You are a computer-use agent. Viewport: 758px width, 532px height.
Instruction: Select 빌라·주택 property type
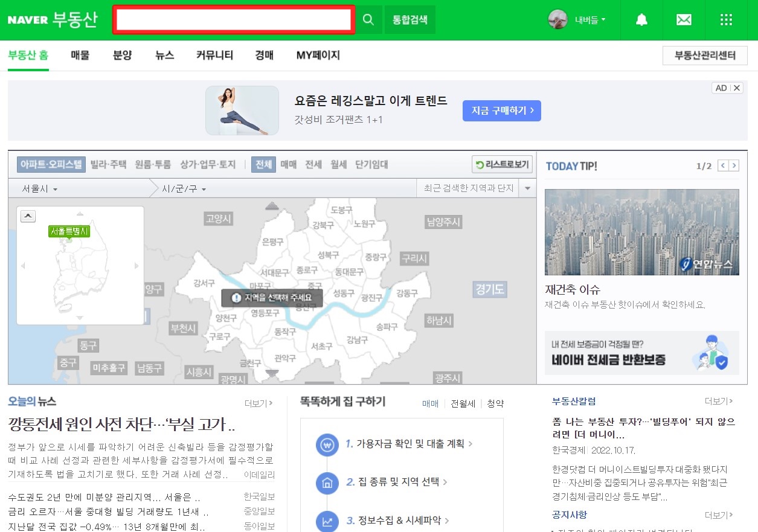point(109,164)
